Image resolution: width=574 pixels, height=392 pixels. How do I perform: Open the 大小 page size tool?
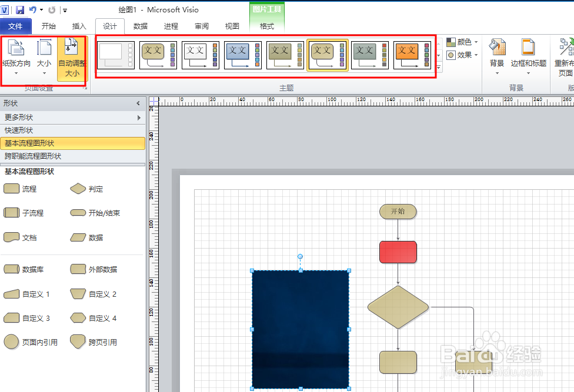click(x=44, y=57)
